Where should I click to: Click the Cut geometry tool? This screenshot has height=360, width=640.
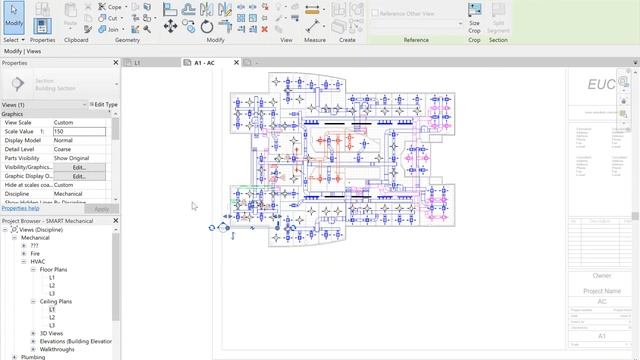pyautogui.click(x=108, y=18)
